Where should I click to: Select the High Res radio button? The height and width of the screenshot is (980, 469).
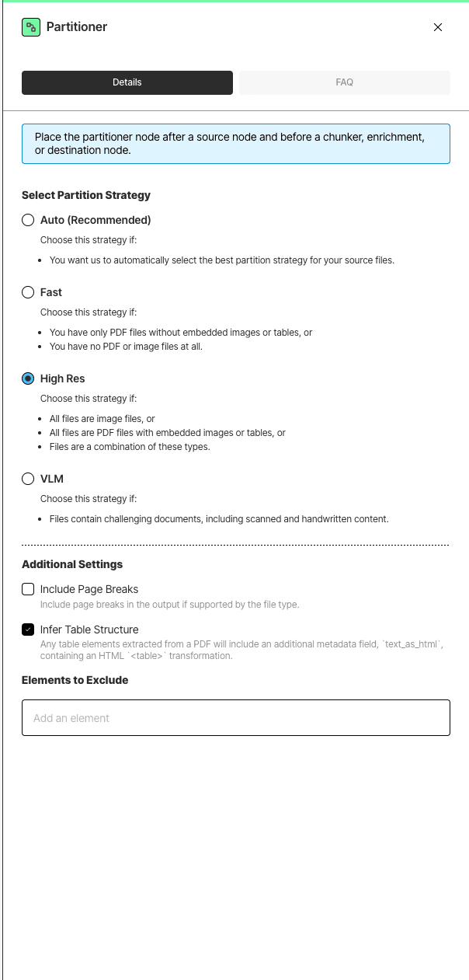[x=28, y=378]
